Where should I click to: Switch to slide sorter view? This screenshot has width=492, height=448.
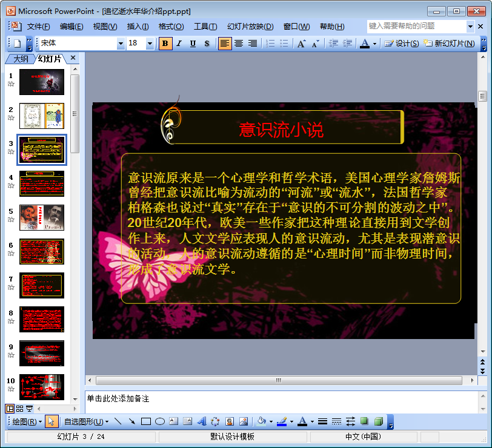(x=19, y=409)
